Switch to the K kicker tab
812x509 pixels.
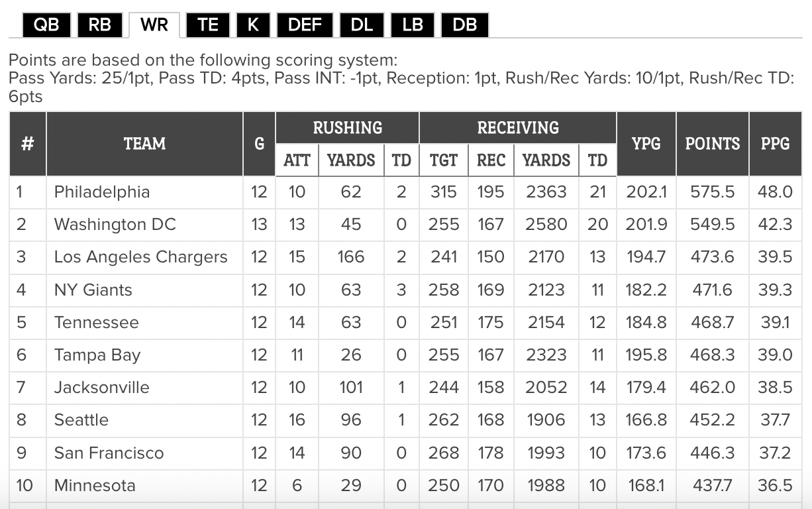tap(253, 25)
